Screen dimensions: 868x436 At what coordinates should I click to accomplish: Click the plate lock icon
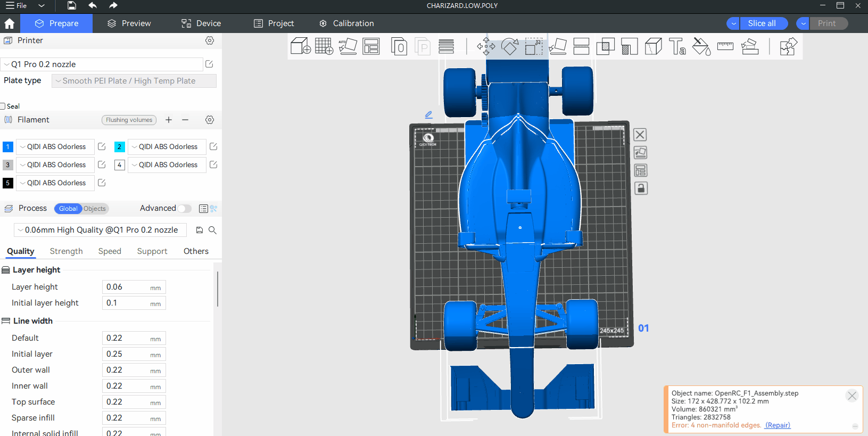click(641, 188)
